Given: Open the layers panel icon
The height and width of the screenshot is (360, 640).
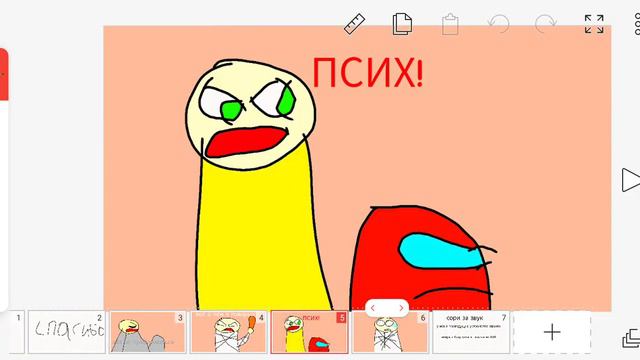Looking at the screenshot, I should pos(631,338).
